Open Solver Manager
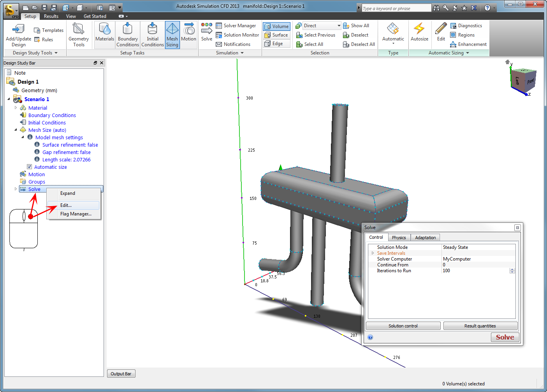 236,26
